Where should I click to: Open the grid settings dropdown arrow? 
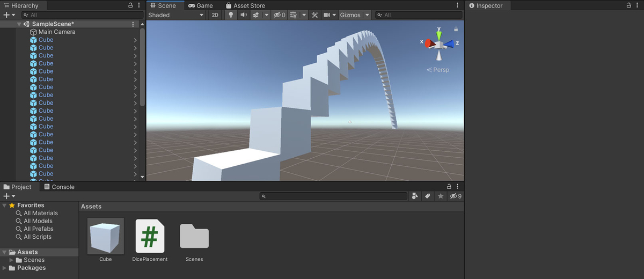tap(304, 15)
